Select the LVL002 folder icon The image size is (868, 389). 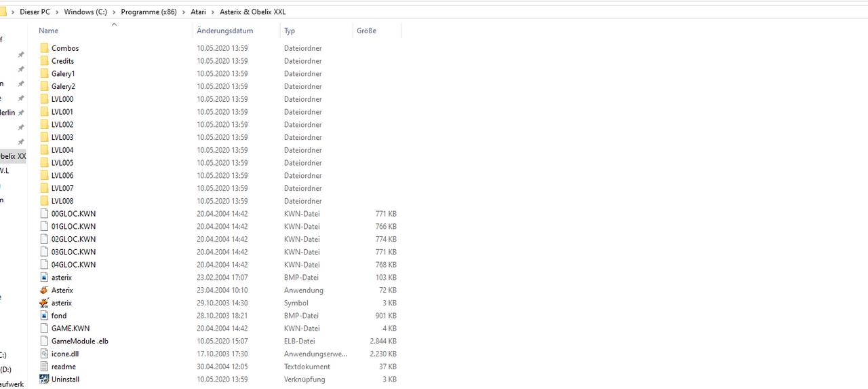[44, 124]
